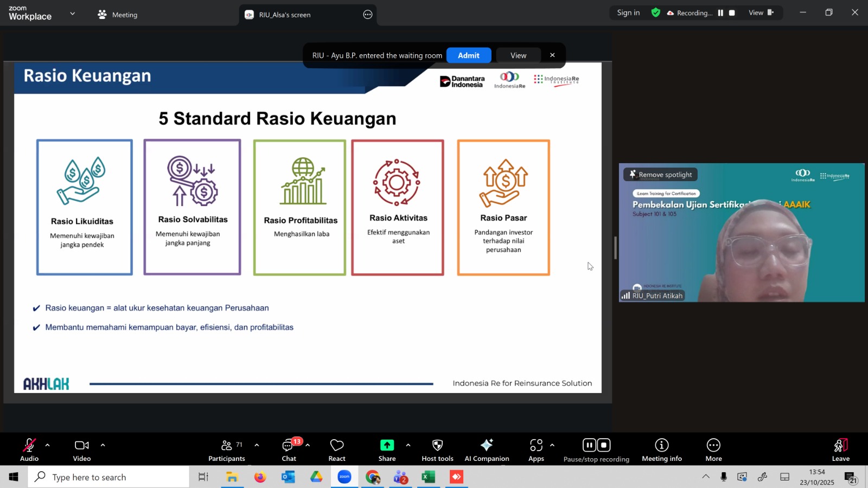The height and width of the screenshot is (488, 868).
Task: Click Remove spotlight on video
Action: 660,175
